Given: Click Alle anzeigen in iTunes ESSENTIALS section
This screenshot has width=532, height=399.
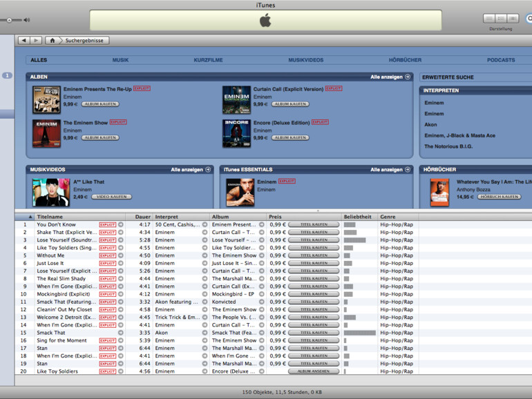Looking at the screenshot, I should click(390, 170).
